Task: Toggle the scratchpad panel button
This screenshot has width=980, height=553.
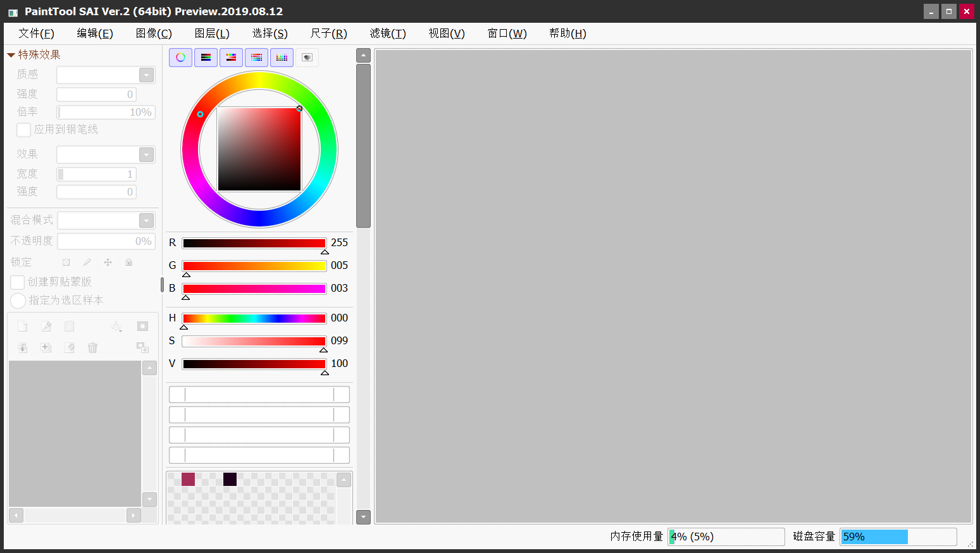Action: pos(307,58)
